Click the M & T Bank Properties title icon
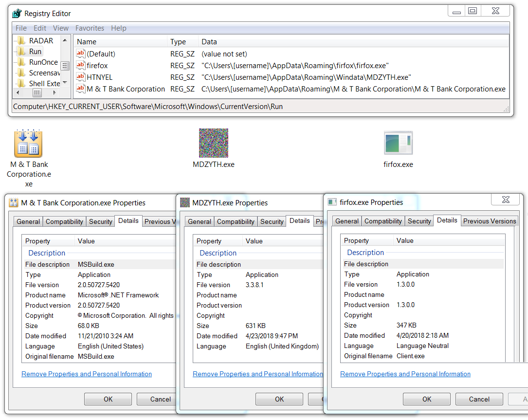This screenshot has width=528, height=420. (x=14, y=203)
